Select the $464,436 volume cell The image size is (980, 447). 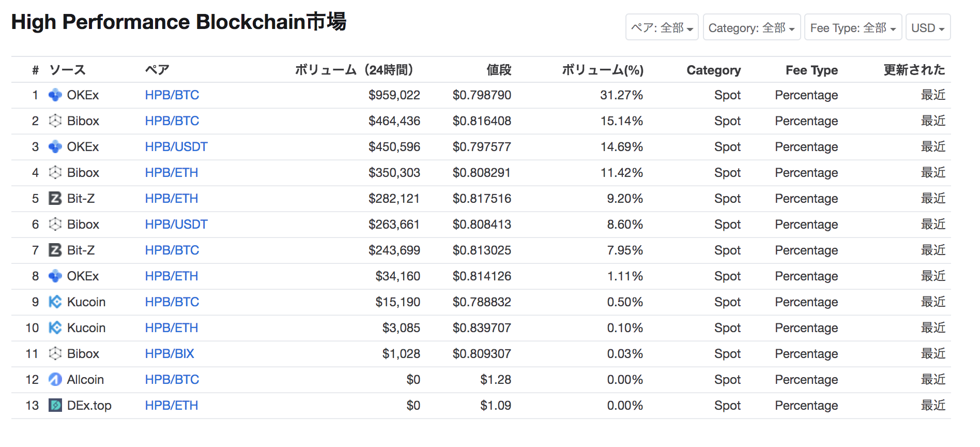pos(394,121)
